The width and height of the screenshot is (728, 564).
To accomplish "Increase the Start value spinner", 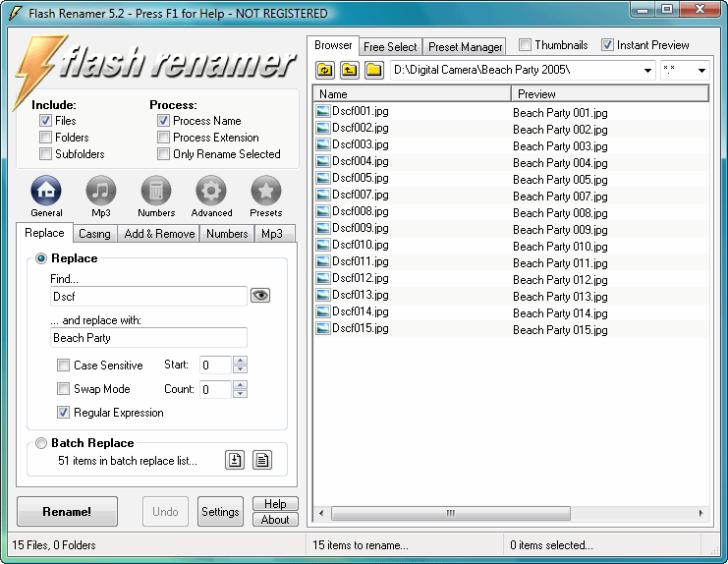I will point(240,361).
